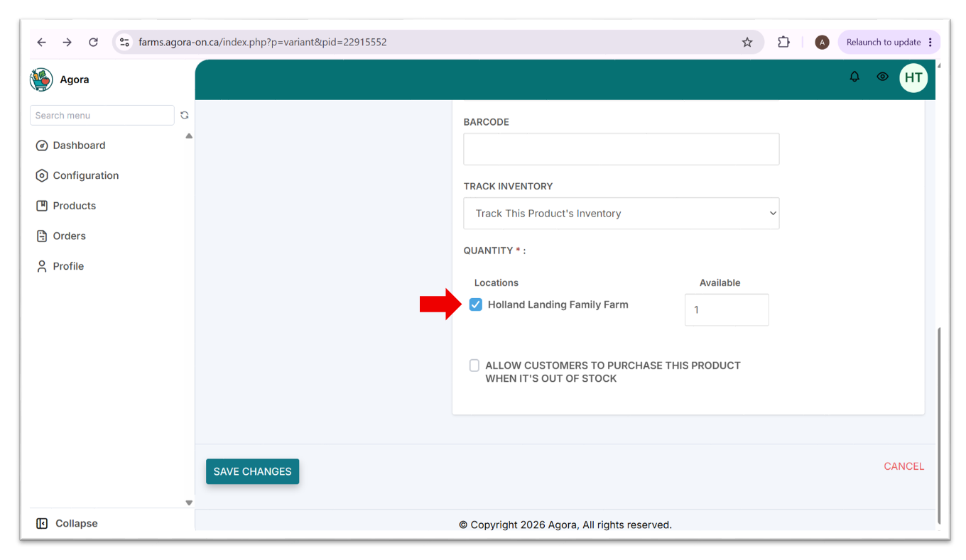This screenshot has width=966, height=560.
Task: Click the address bar URL
Action: [263, 42]
